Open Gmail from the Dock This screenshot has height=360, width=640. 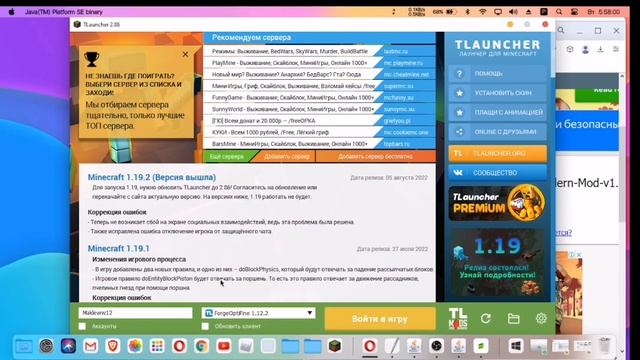91,346
